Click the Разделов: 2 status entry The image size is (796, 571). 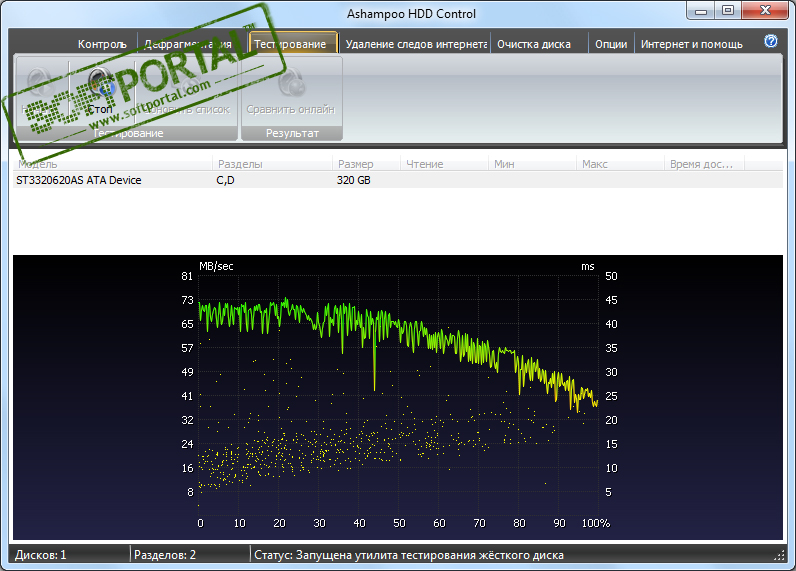click(165, 555)
